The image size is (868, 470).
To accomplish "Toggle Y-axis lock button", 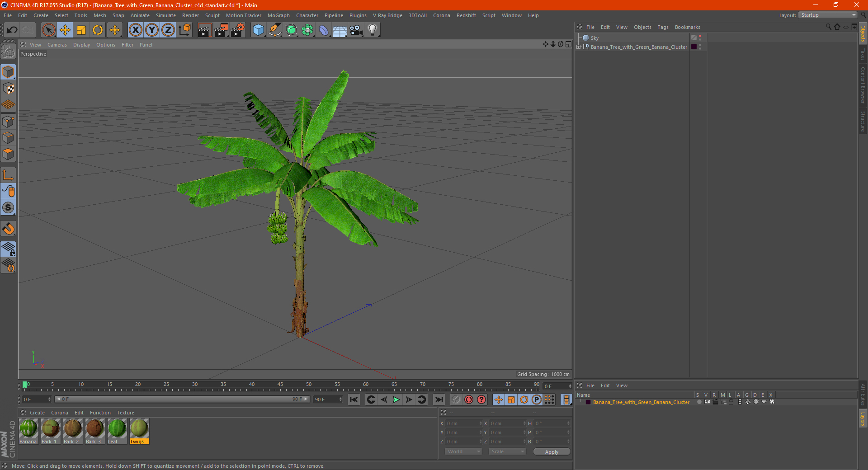I will click(x=152, y=30).
